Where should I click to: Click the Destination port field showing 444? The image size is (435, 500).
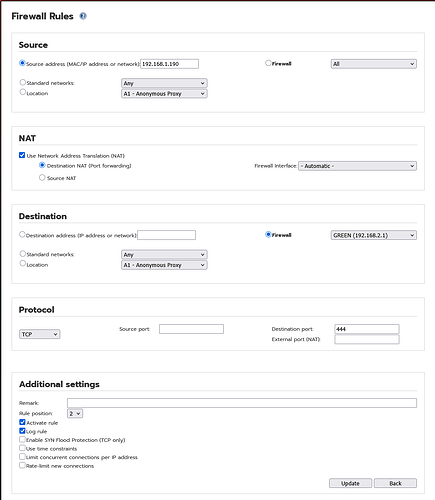tap(367, 329)
